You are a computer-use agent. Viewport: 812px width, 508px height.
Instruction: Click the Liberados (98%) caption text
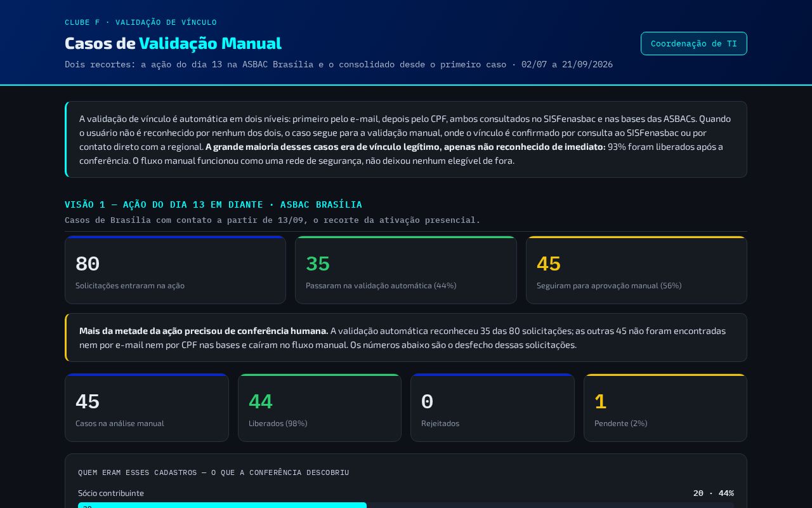(x=278, y=424)
